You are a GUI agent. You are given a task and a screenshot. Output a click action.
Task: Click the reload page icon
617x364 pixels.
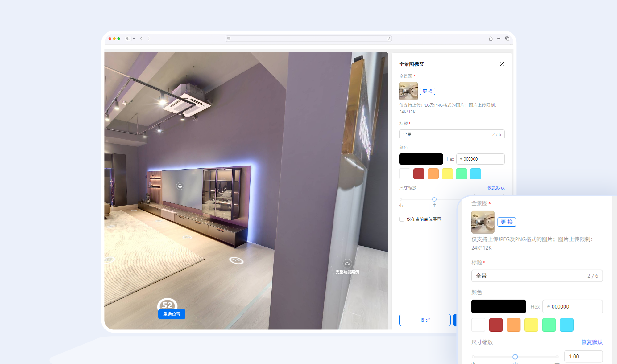pyautogui.click(x=389, y=39)
